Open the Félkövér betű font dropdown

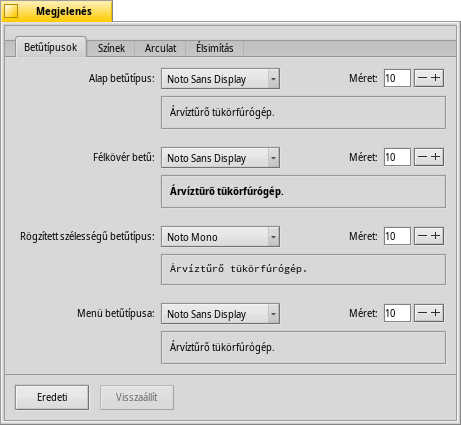click(220, 158)
